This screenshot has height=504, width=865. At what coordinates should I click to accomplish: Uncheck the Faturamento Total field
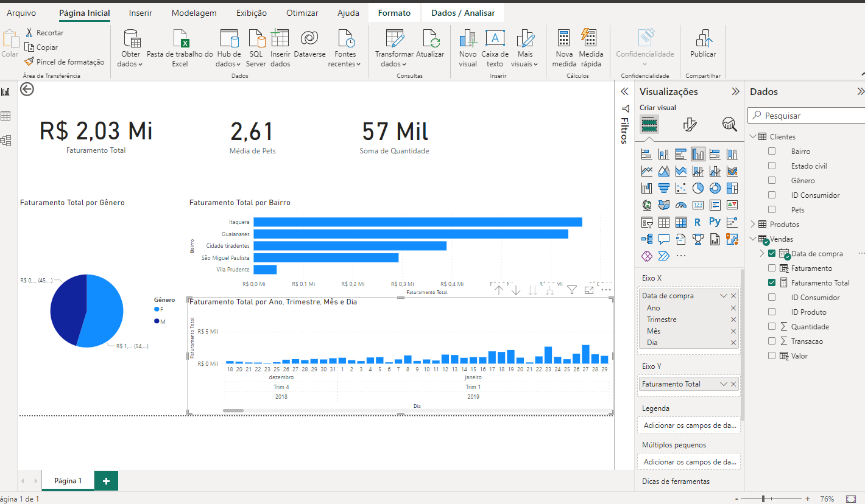(772, 282)
